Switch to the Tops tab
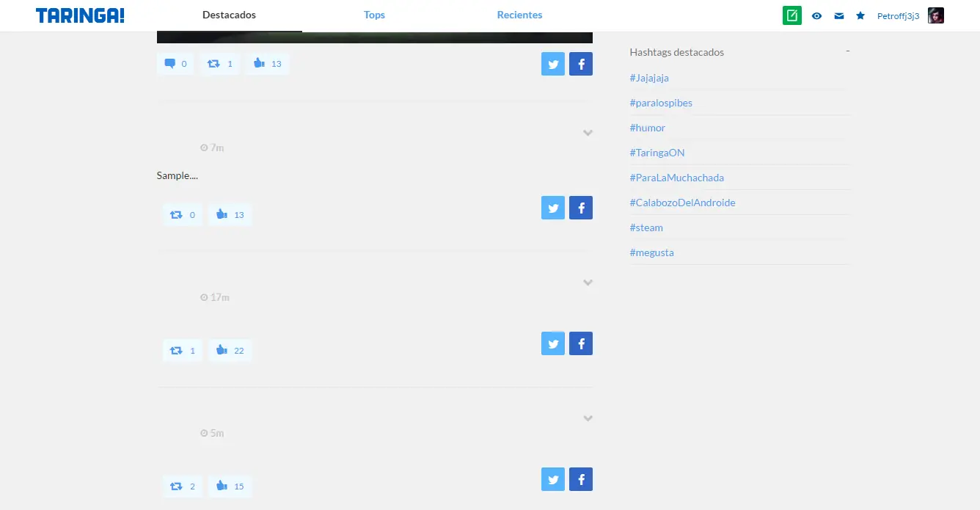Screen dimensions: 980x510 point(374,15)
